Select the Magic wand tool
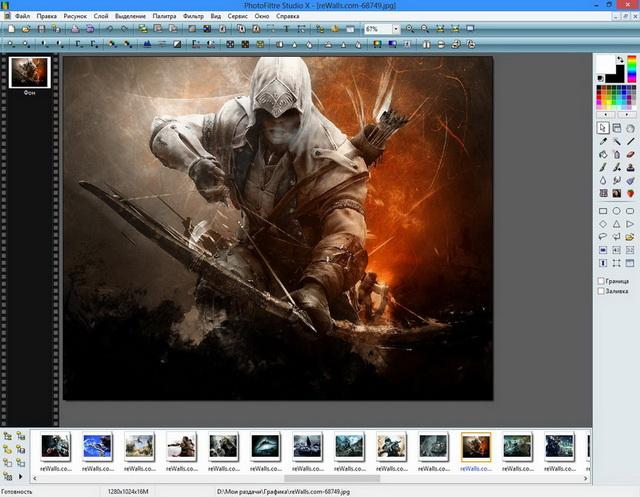640x497 pixels. 617,142
